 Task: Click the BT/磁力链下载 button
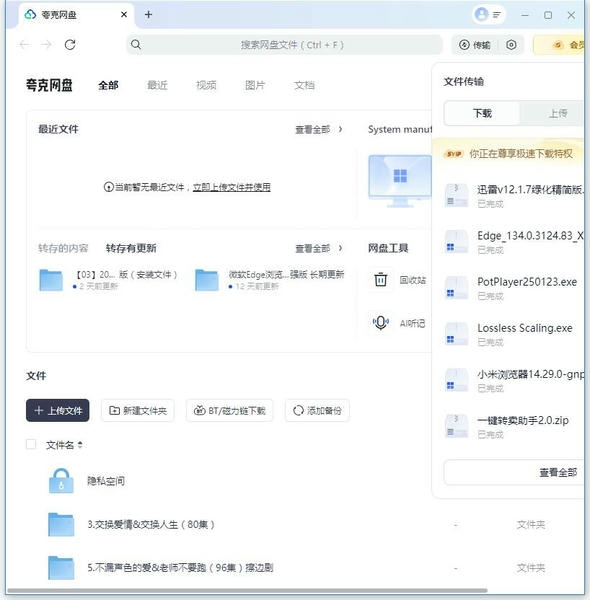click(230, 411)
